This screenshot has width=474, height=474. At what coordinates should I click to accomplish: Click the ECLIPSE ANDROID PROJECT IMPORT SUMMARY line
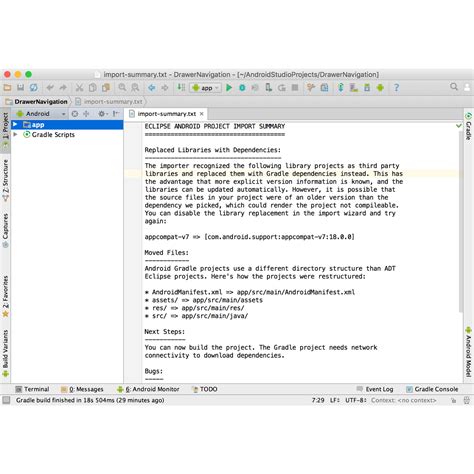pyautogui.click(x=215, y=126)
